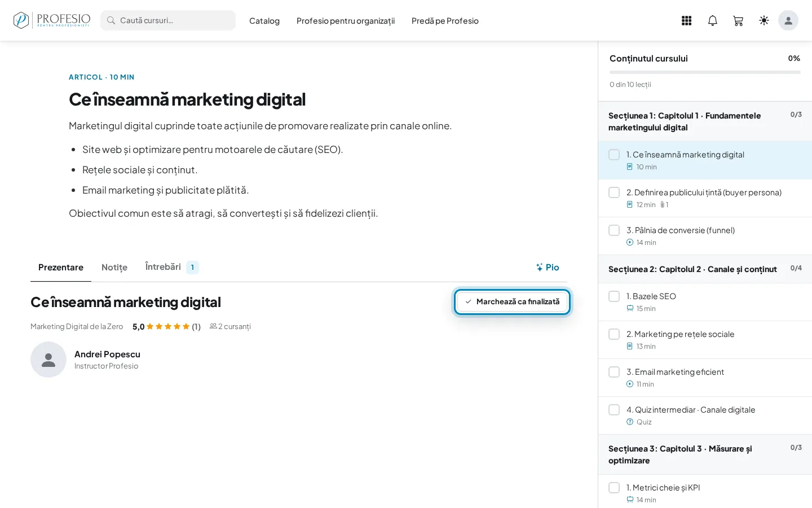The image size is (812, 508).
Task: Tick the 'Pâlnia de conversie (funnel)' checkbox
Action: click(614, 230)
